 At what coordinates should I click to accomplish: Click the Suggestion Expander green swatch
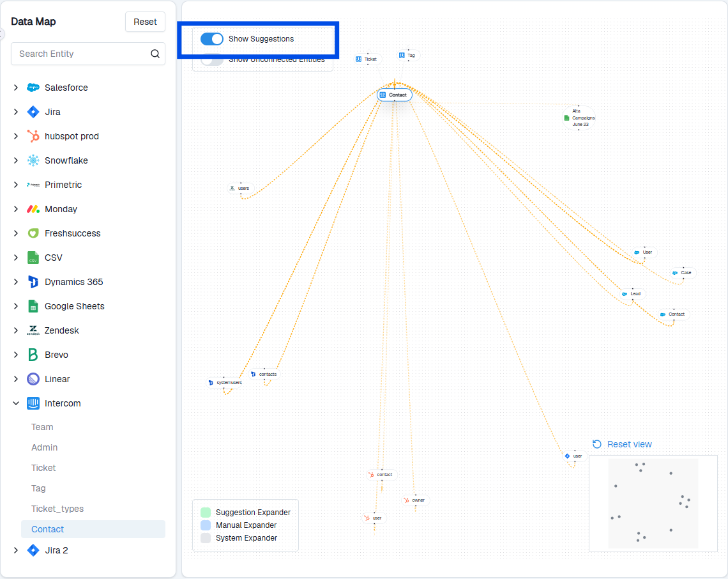click(x=206, y=513)
